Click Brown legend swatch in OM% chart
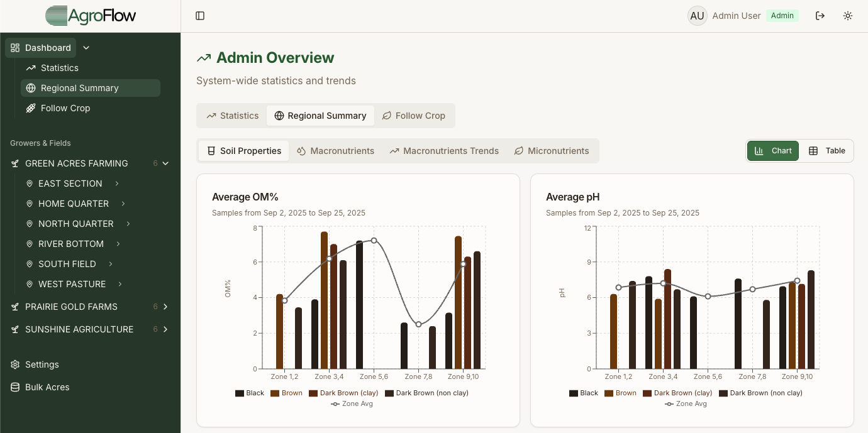Image resolution: width=868 pixels, height=433 pixels. 275,393
